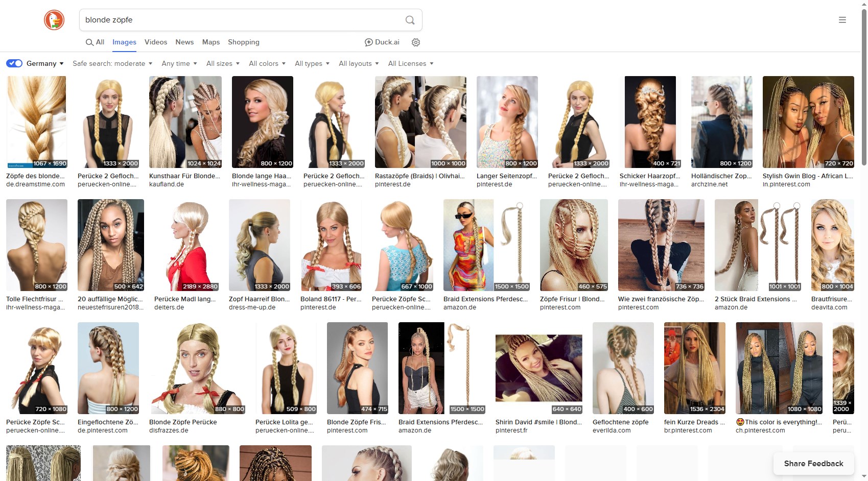Viewport: 868px width, 481px height.
Task: Open 'Zöpfe des blonde...' dreamstime thumbnail
Action: [x=36, y=122]
